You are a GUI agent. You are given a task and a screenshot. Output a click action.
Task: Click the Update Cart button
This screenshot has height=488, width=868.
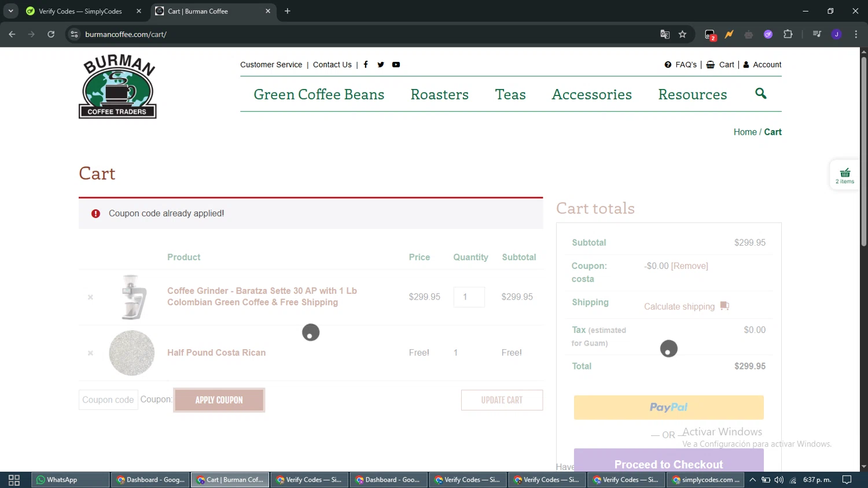(502, 400)
